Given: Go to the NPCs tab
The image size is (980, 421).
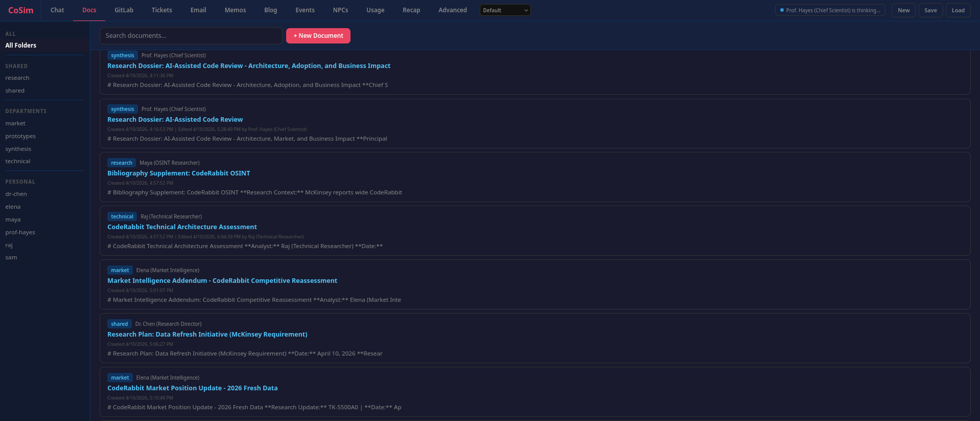Looking at the screenshot, I should coord(340,10).
